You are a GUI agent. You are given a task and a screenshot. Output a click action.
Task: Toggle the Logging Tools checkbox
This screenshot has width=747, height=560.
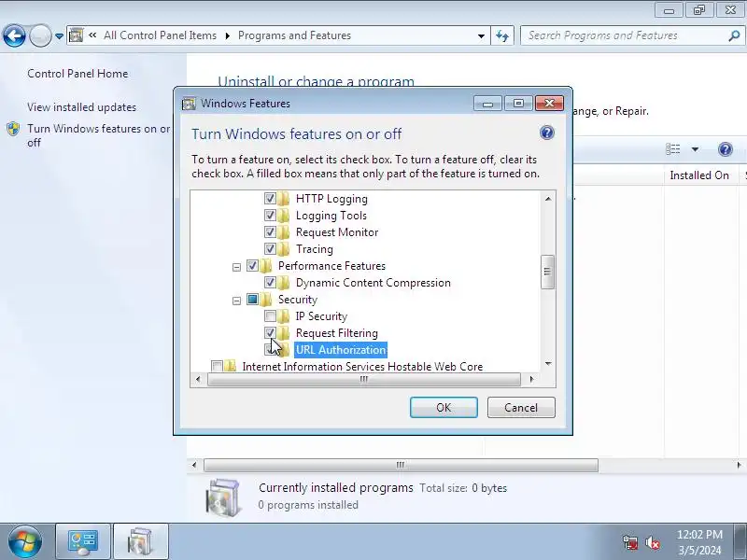(270, 216)
